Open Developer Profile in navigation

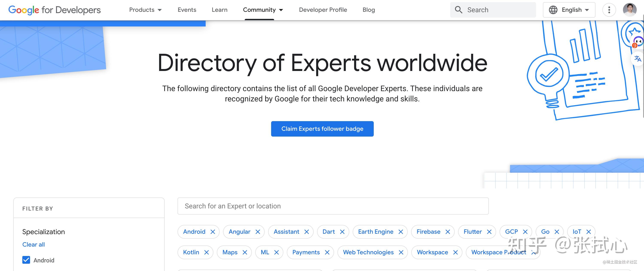323,10
